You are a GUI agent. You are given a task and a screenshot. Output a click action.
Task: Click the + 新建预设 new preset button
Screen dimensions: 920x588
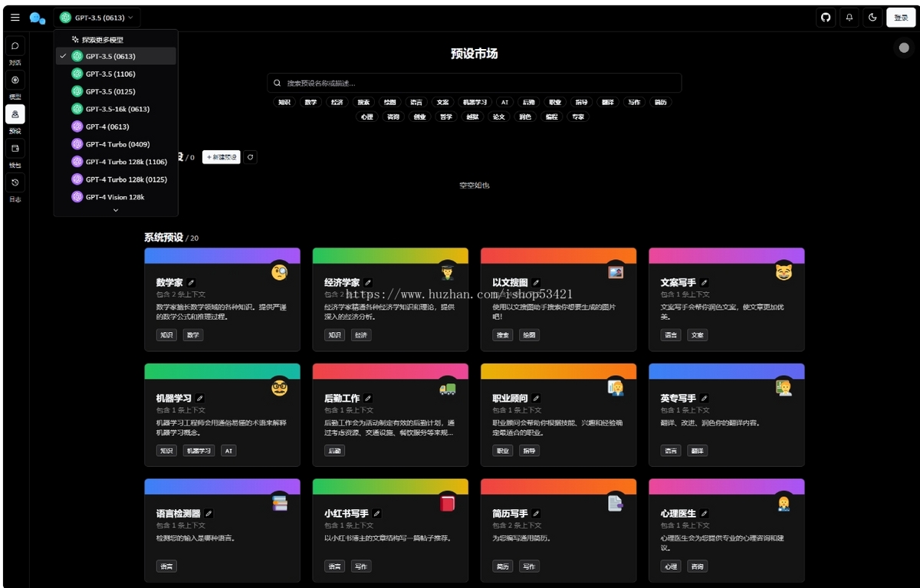[x=222, y=157]
